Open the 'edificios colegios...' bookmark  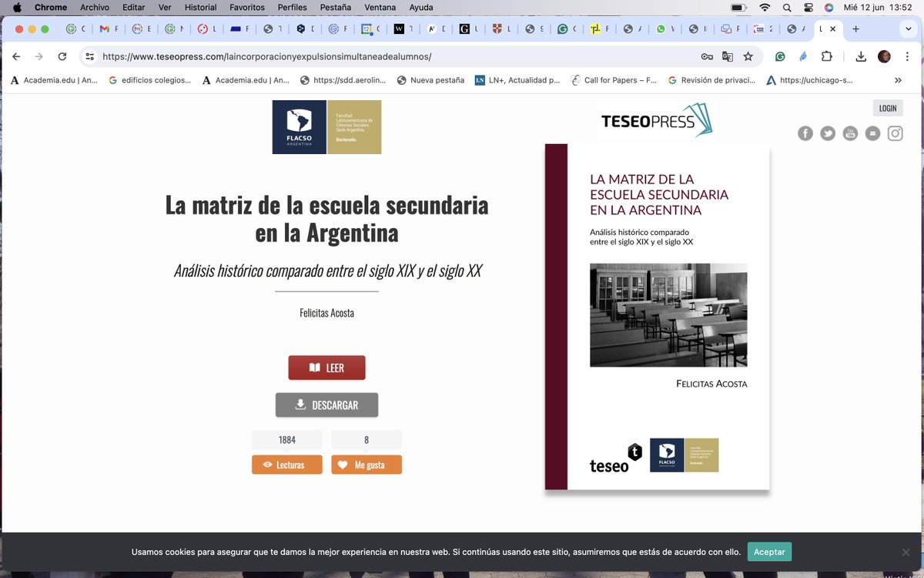(150, 80)
